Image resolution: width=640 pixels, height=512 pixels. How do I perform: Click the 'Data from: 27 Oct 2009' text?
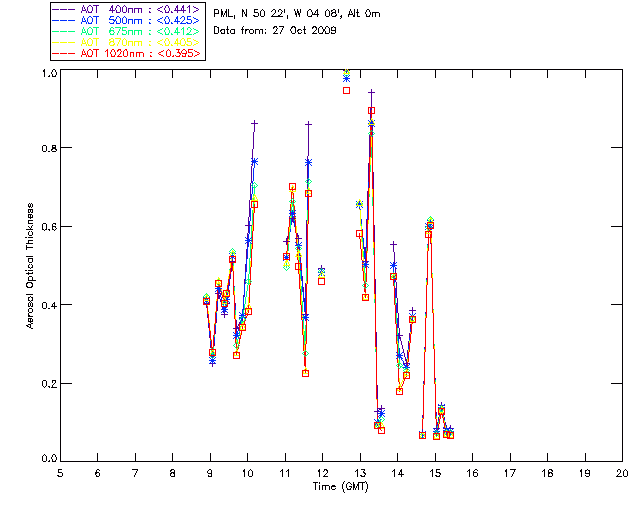pos(275,31)
